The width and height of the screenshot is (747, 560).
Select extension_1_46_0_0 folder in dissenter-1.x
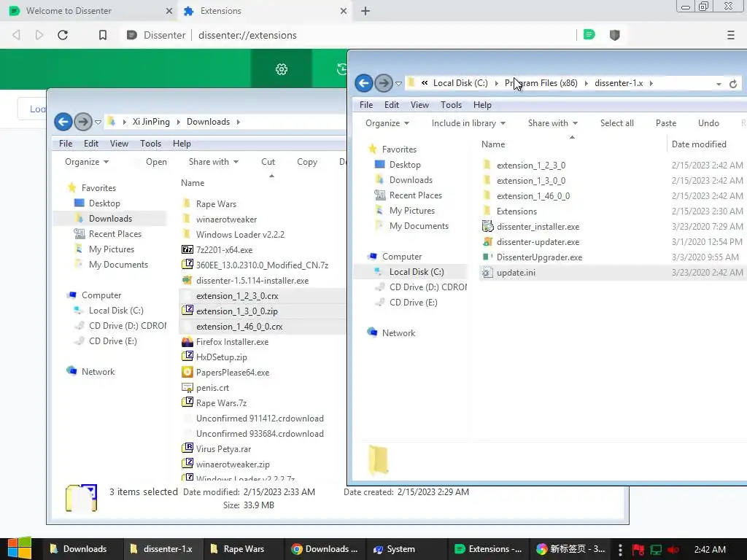pyautogui.click(x=533, y=195)
